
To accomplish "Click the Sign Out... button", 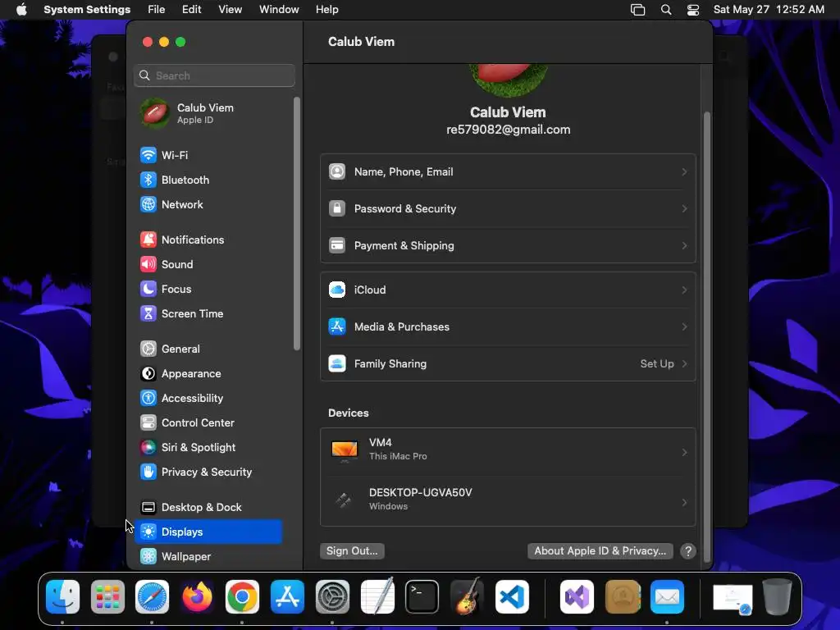I will (x=352, y=551).
